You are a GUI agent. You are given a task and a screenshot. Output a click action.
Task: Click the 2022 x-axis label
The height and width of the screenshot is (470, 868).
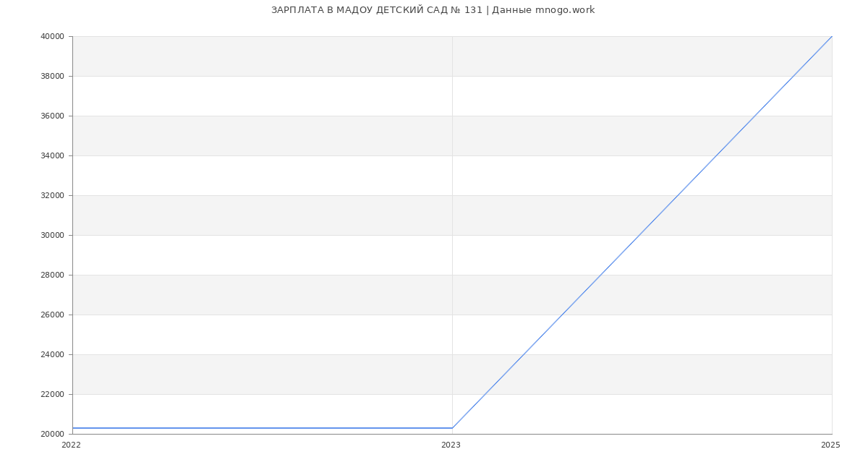coord(71,445)
